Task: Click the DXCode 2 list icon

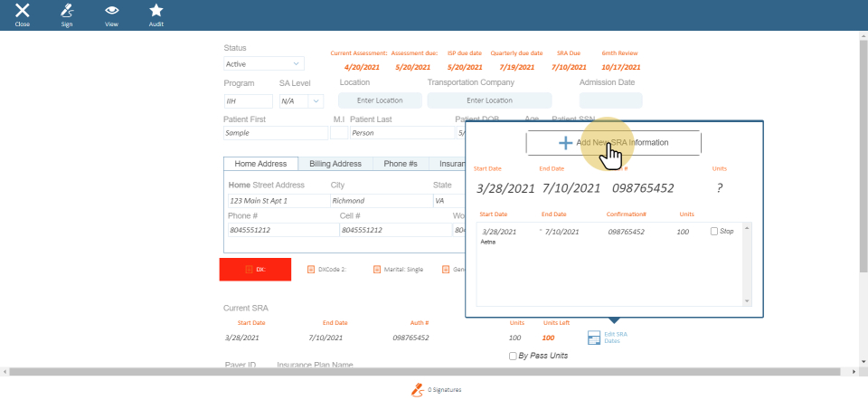Action: pyautogui.click(x=311, y=269)
